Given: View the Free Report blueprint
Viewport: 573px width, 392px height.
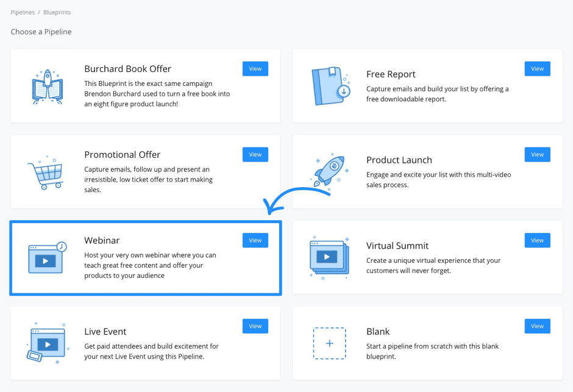Looking at the screenshot, I should pyautogui.click(x=537, y=68).
